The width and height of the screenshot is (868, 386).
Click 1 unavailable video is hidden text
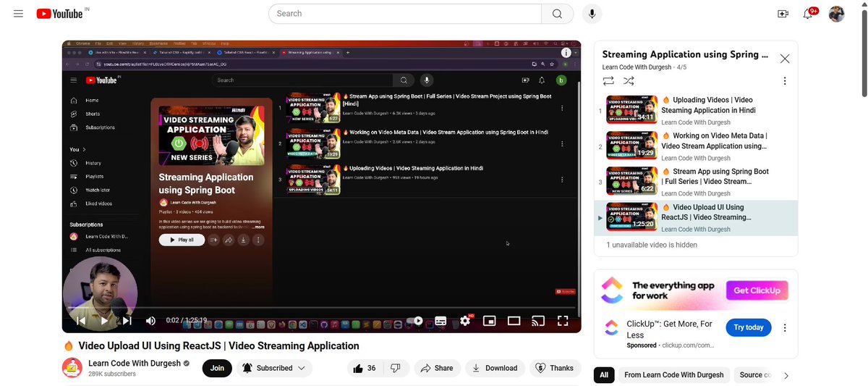click(x=652, y=245)
